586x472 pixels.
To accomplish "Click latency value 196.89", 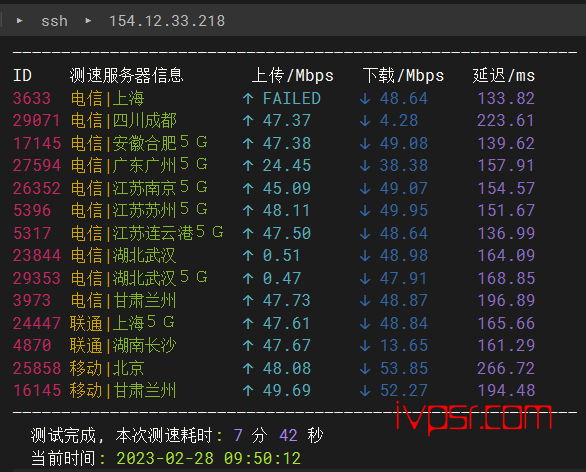I will click(506, 300).
